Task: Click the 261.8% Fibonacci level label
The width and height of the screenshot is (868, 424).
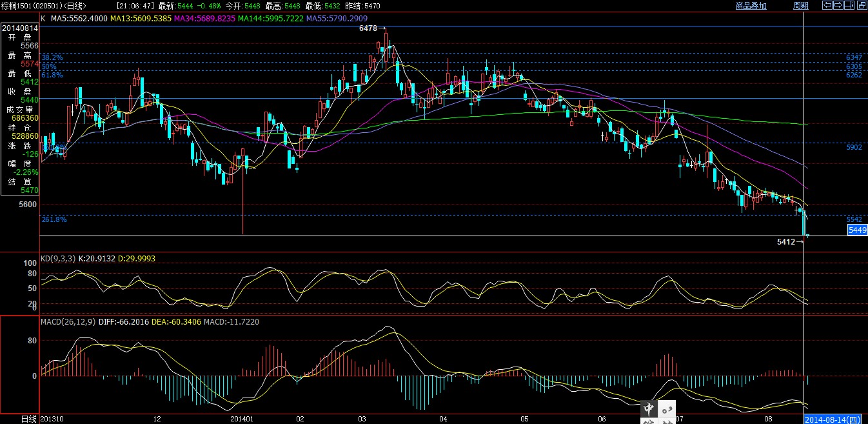Action: pyautogui.click(x=54, y=219)
